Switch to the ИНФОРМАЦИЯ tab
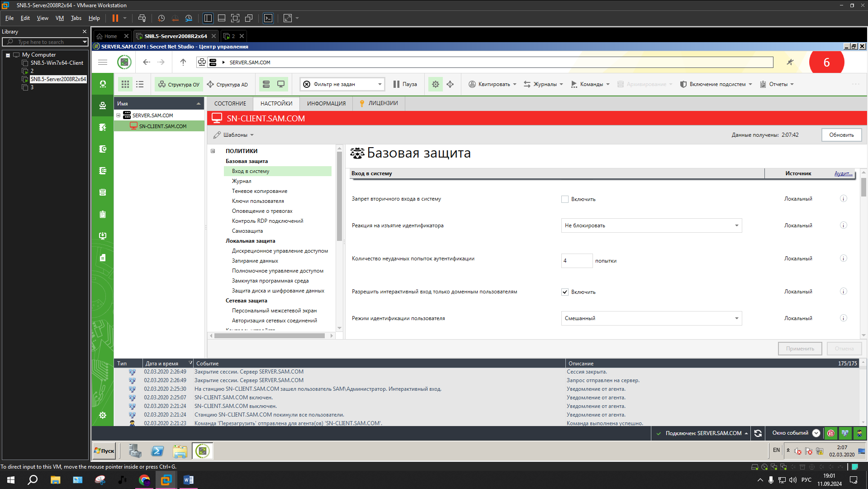 tap(326, 103)
